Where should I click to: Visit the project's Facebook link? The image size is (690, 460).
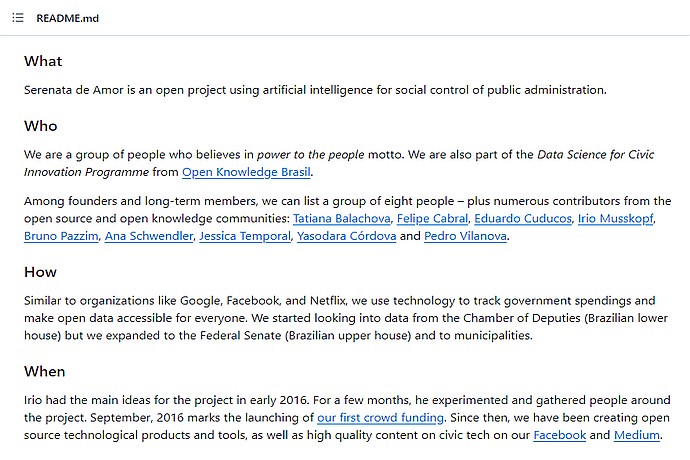[x=560, y=435]
